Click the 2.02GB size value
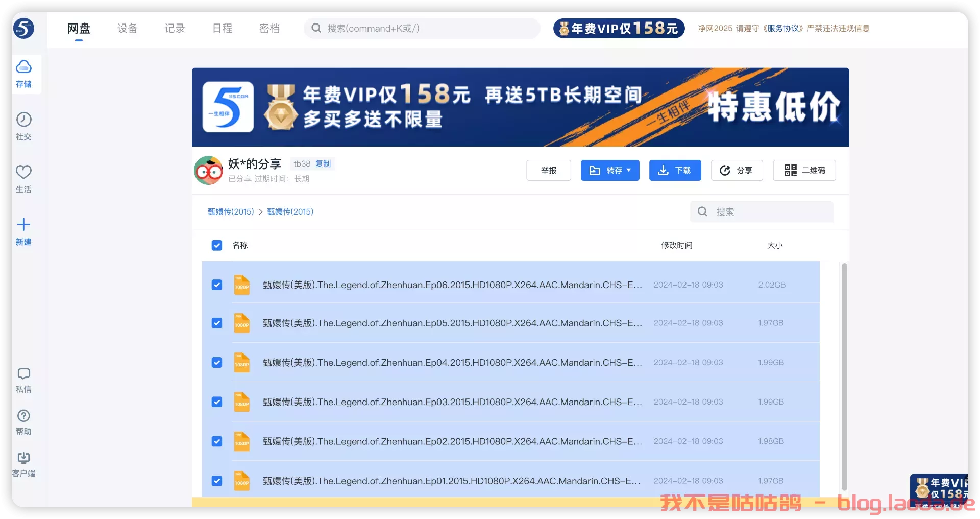This screenshot has width=980, height=519. 772,285
